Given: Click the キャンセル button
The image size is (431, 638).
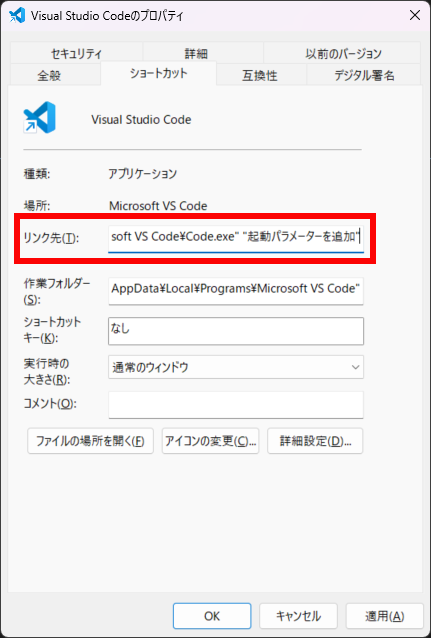Looking at the screenshot, I should click(298, 616).
